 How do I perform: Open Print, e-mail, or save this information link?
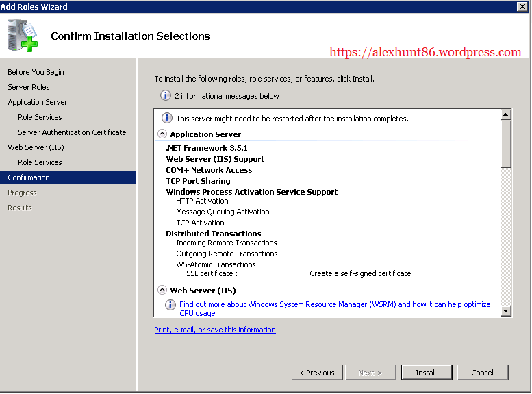point(215,330)
